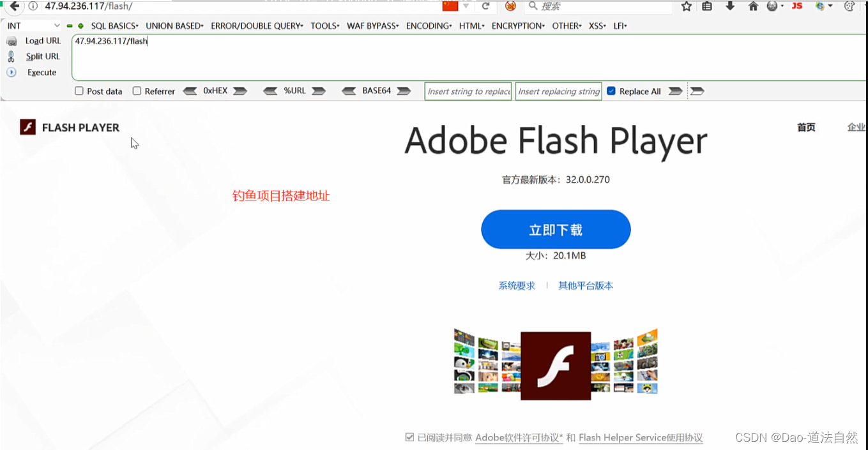The height and width of the screenshot is (450, 868).
Task: Open the XSS menu
Action: point(598,26)
